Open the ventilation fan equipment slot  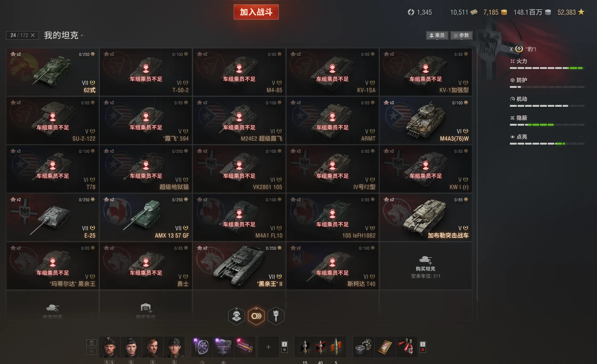202,347
